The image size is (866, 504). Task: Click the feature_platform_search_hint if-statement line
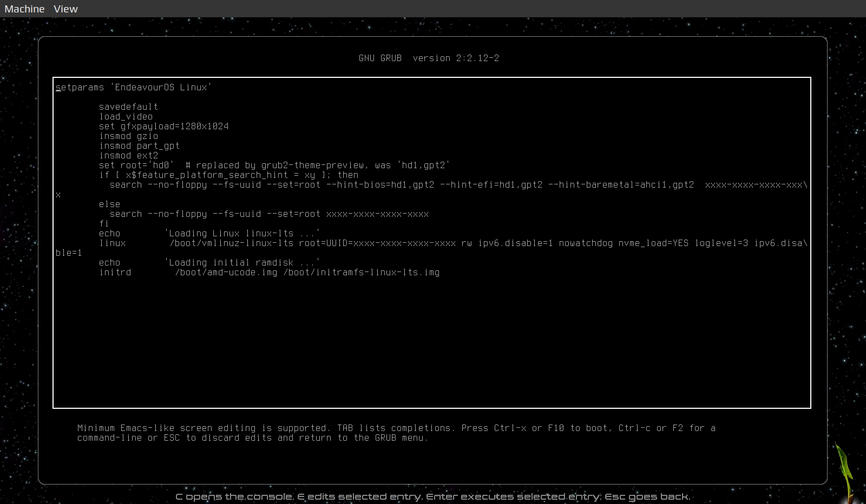click(x=228, y=175)
